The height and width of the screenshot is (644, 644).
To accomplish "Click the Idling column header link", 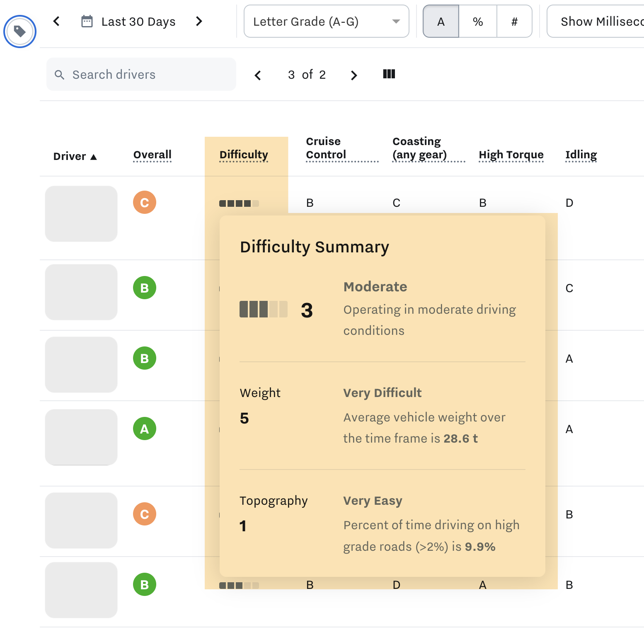I will coord(581,155).
